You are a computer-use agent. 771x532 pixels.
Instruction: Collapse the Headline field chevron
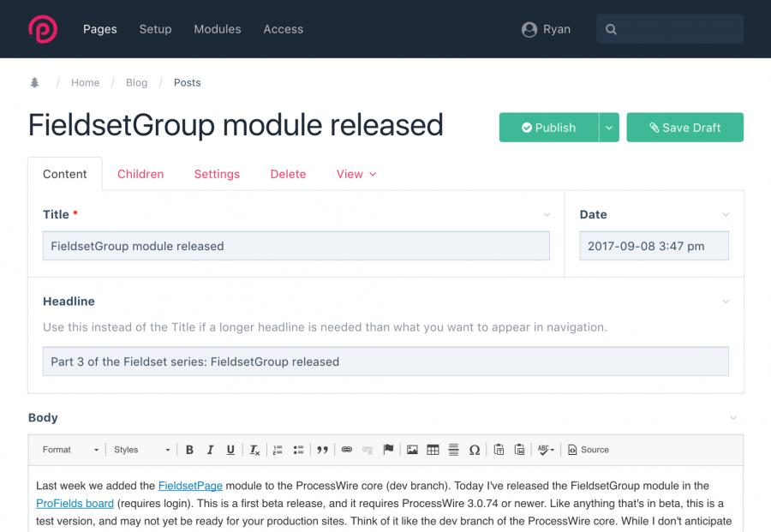coord(726,302)
